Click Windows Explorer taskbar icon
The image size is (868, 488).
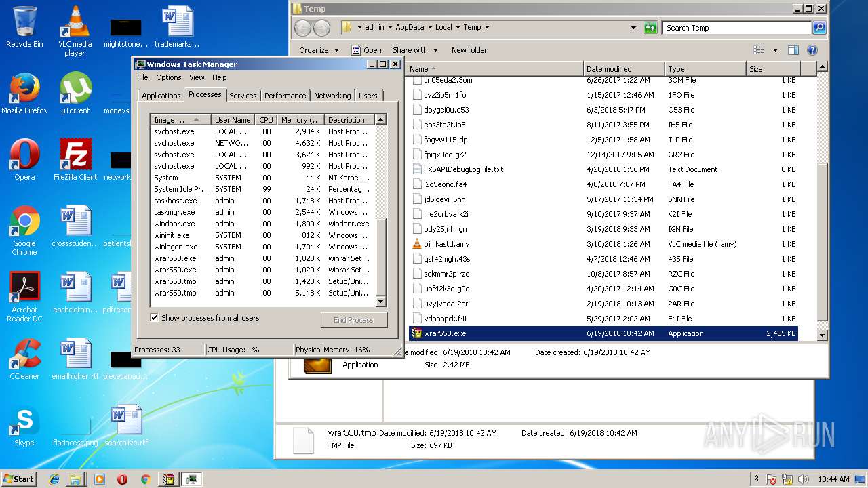pyautogui.click(x=75, y=479)
